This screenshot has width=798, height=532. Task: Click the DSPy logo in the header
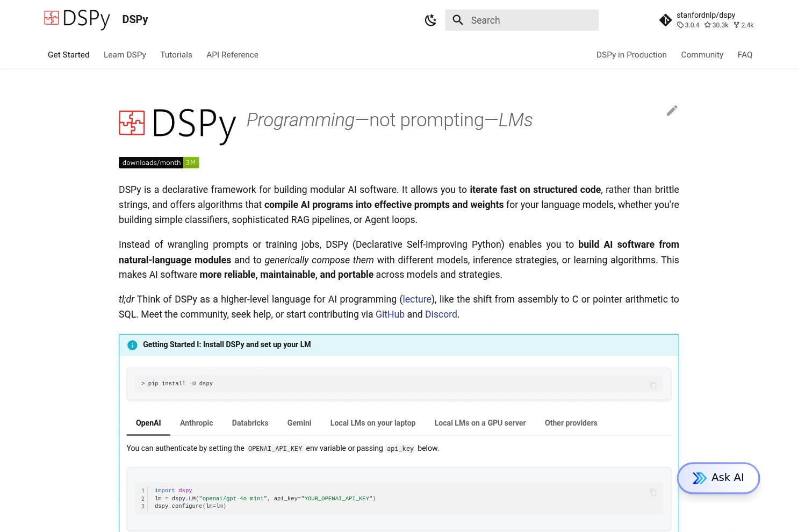click(x=77, y=19)
